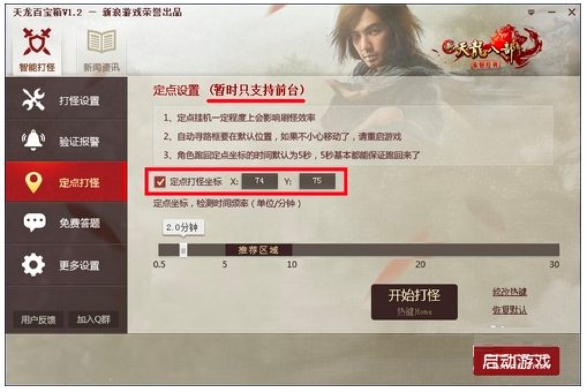The image size is (587, 392).
Task: Select the 免费答题 sidebar item
Action: pyautogui.click(x=66, y=223)
